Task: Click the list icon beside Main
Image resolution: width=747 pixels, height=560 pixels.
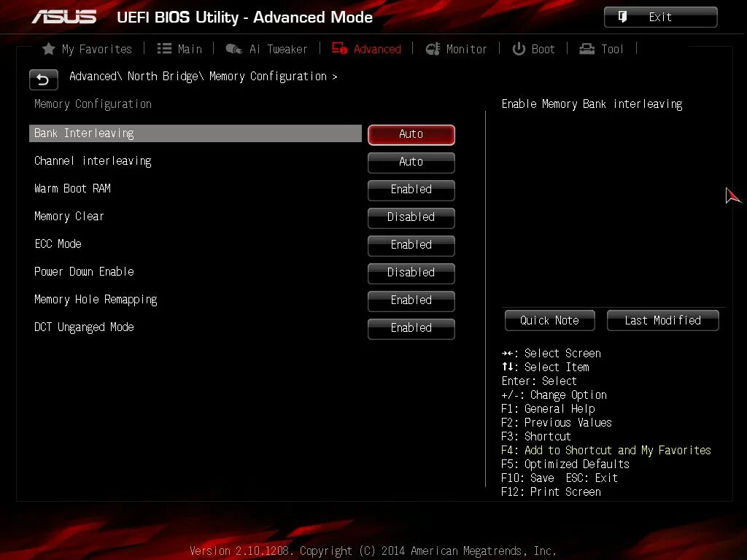Action: coord(164,49)
